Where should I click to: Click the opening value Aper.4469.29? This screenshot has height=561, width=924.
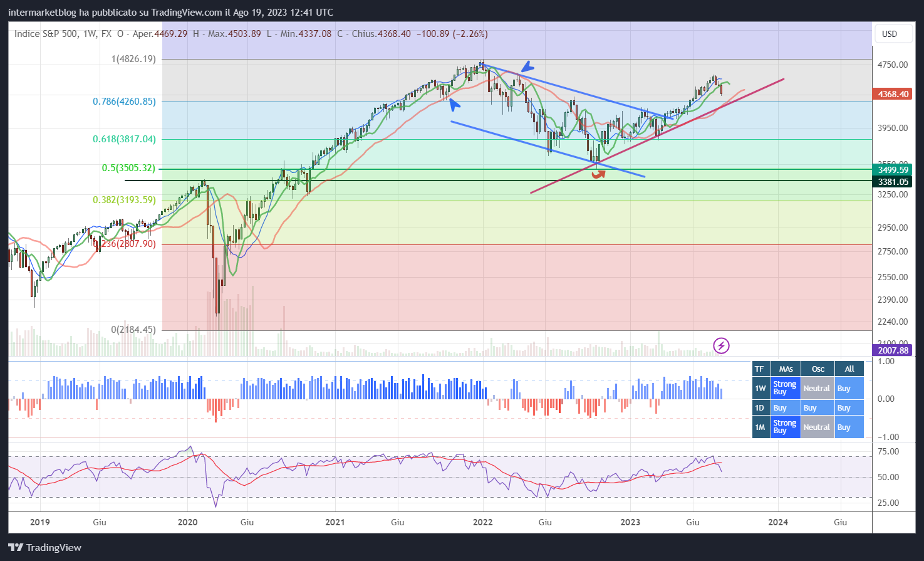coord(160,34)
